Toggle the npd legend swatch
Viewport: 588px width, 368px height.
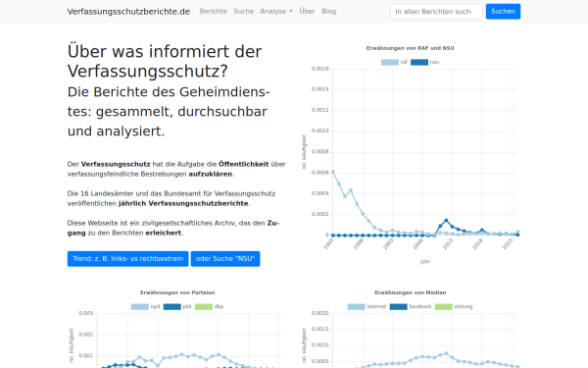click(x=140, y=307)
